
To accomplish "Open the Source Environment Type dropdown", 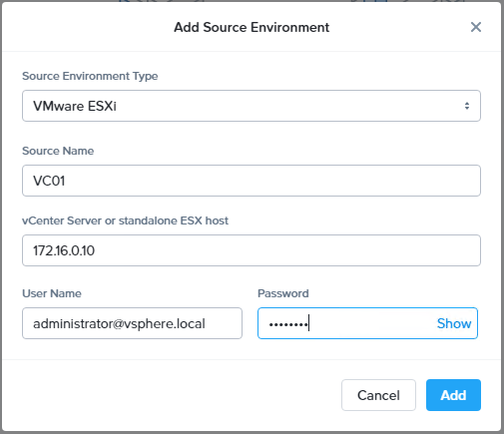I will [x=252, y=106].
